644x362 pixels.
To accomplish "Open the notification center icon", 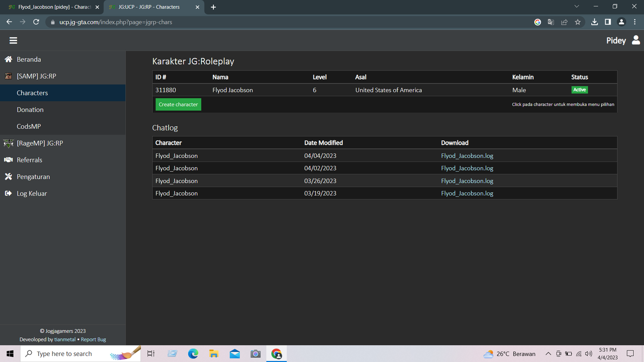I will (x=630, y=354).
